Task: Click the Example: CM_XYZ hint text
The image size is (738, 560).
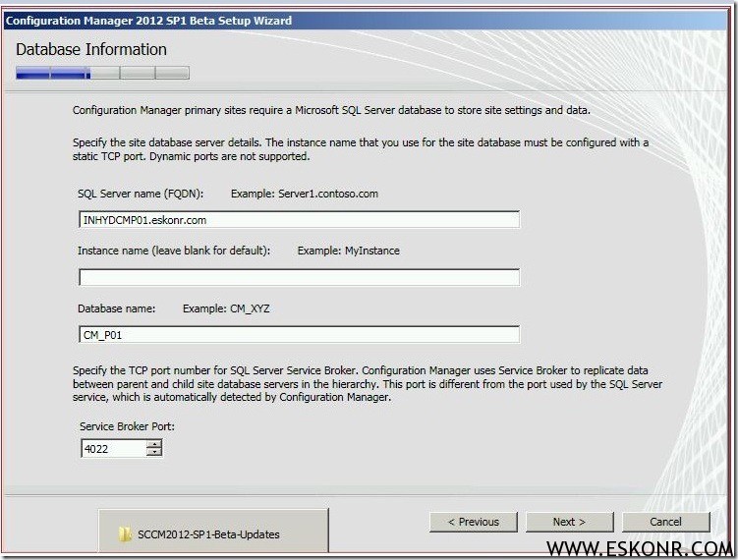Action: 226,308
